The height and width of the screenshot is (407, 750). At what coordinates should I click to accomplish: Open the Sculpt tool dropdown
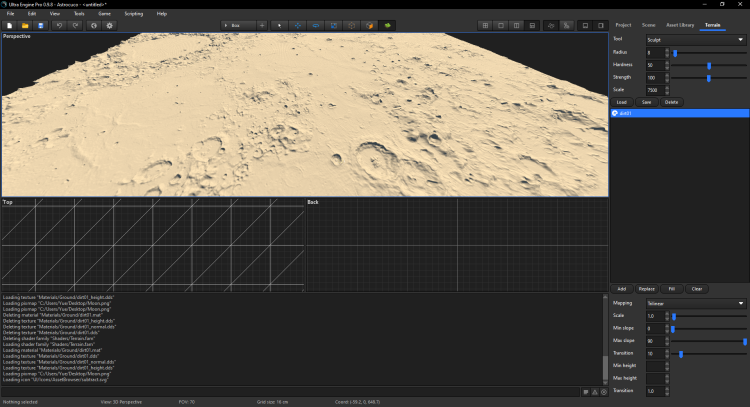695,40
